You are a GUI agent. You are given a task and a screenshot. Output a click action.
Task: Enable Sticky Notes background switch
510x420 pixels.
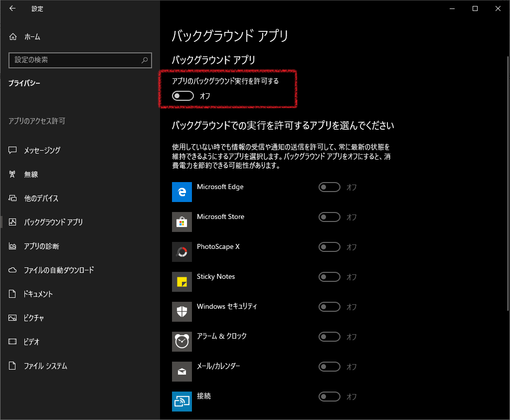point(330,277)
